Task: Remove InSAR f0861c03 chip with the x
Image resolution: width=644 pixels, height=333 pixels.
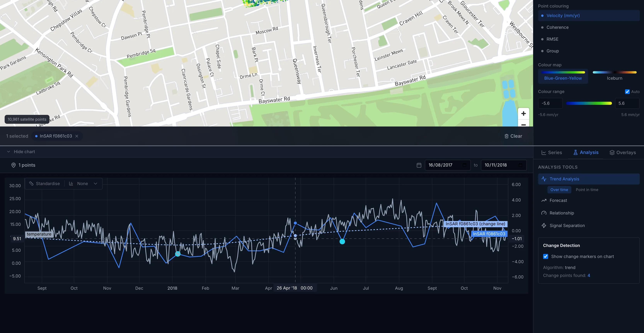Action: [77, 136]
